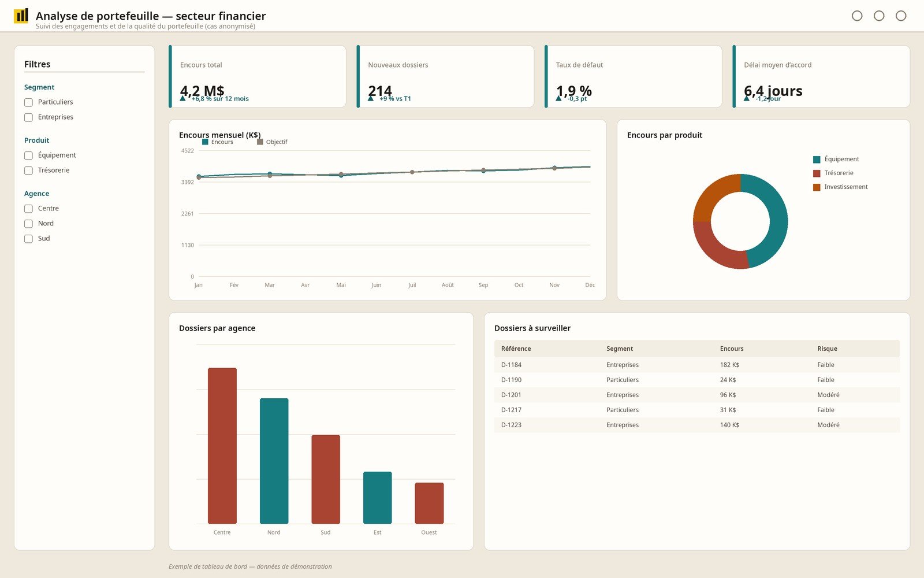This screenshot has width=924, height=578.
Task: Click the Équipement donut legend swatch
Action: coord(817,160)
